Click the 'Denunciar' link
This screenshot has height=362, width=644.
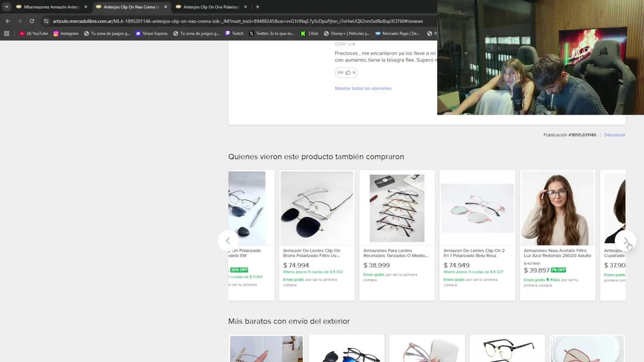point(615,135)
